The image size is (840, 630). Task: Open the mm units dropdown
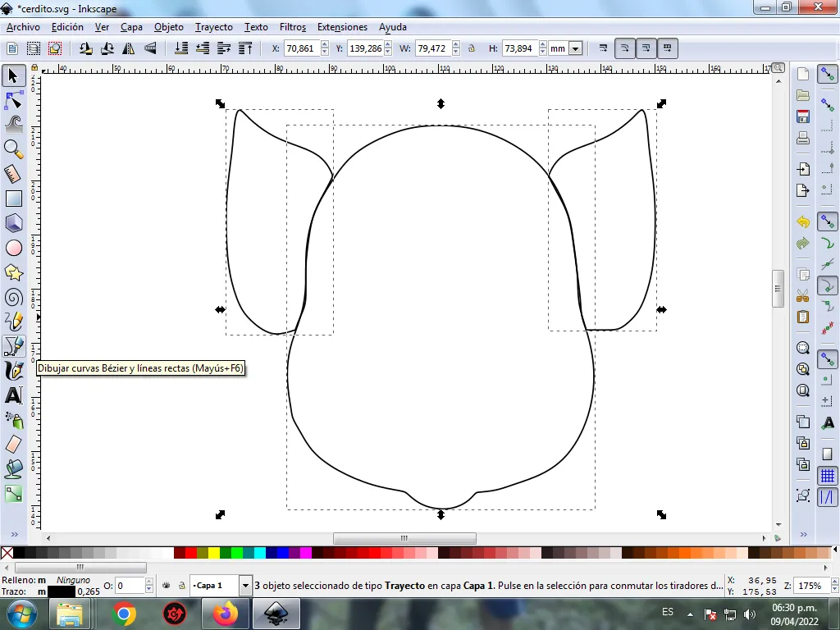point(575,48)
